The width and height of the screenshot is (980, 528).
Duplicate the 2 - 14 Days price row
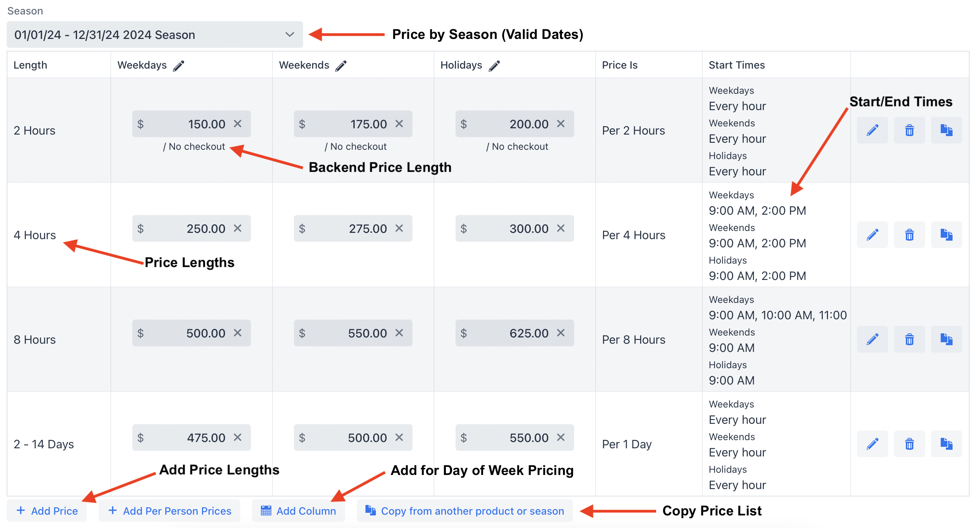(x=947, y=444)
